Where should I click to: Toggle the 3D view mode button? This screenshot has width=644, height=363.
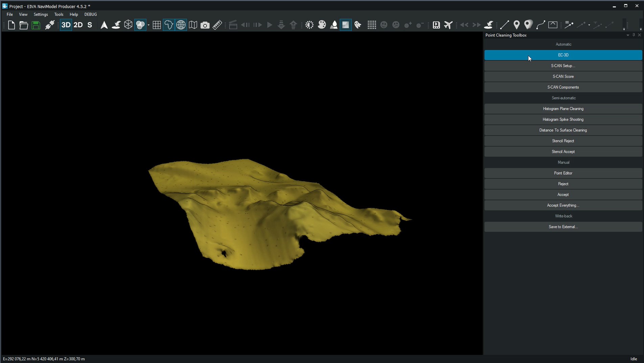tap(66, 25)
